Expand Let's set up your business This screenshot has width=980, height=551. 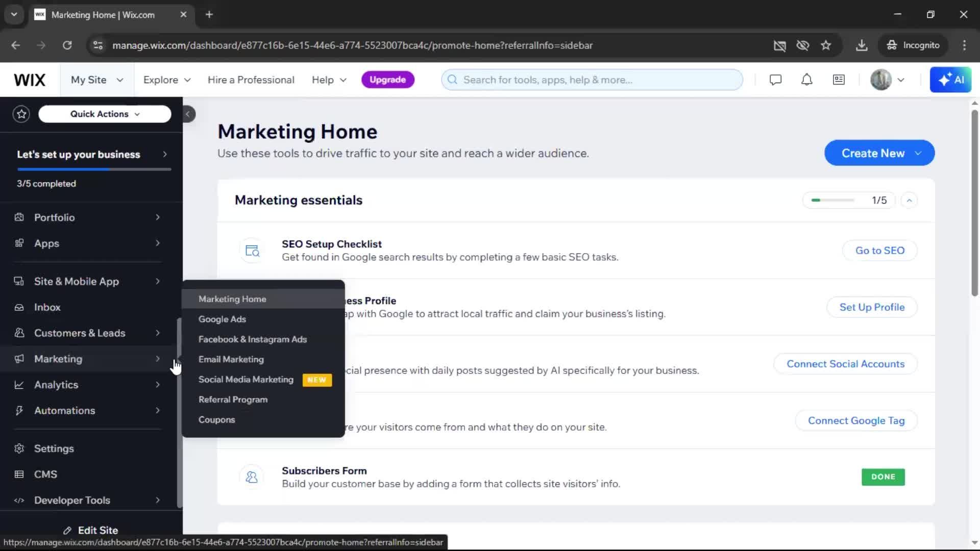pyautogui.click(x=91, y=155)
